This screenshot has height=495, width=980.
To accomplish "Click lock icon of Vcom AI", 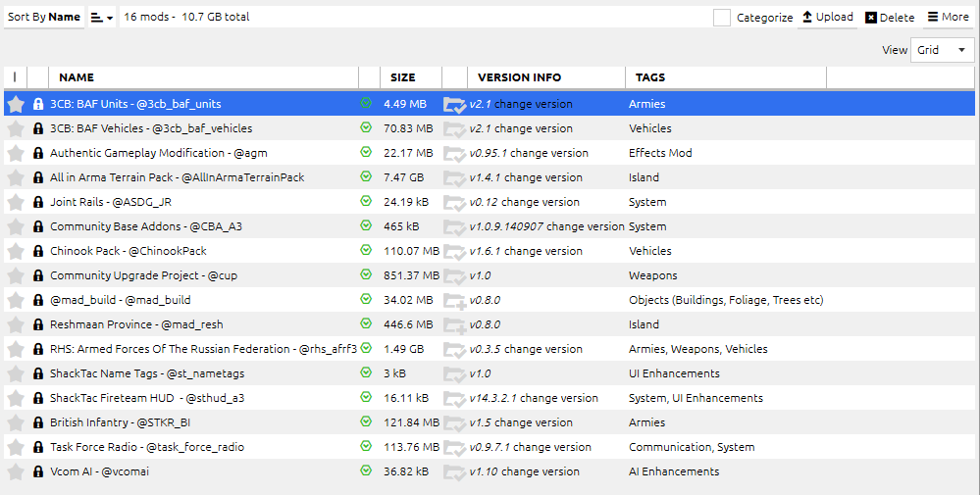I will [38, 471].
